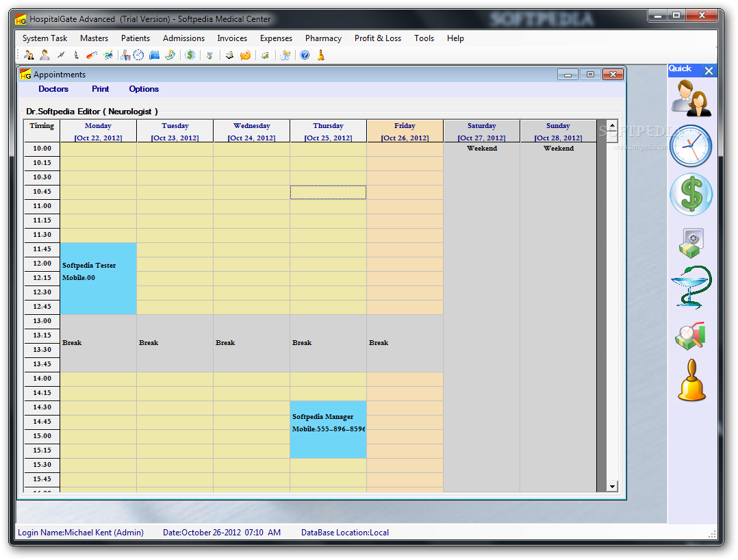Open the Profit & Loss menu
The image size is (738, 560).
[378, 38]
